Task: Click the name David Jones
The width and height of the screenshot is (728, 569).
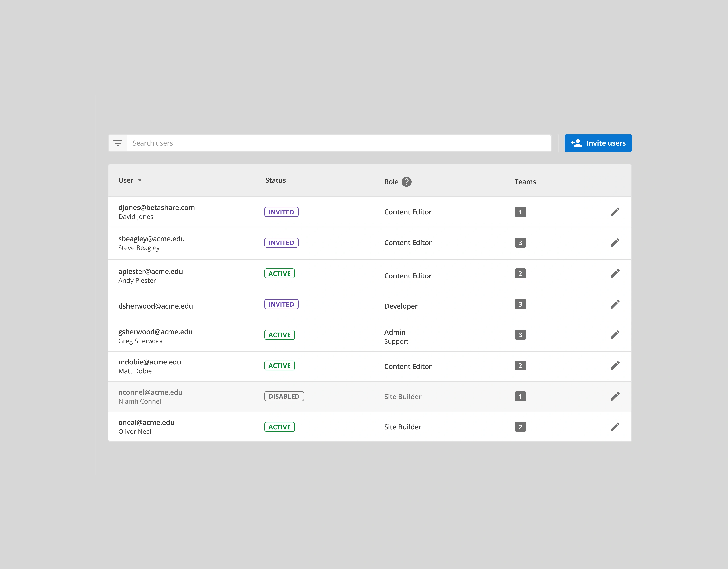Action: pos(136,217)
